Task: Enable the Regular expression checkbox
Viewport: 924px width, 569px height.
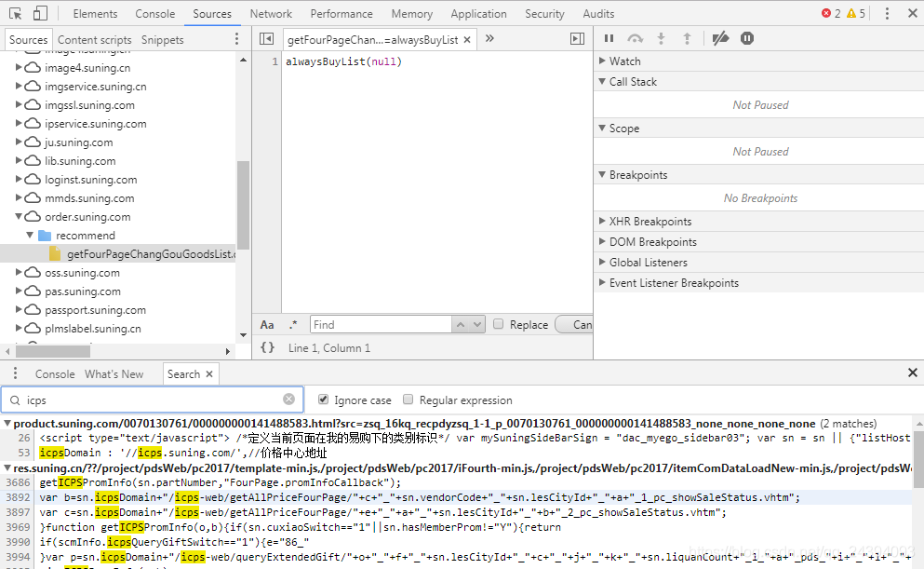Action: click(408, 400)
